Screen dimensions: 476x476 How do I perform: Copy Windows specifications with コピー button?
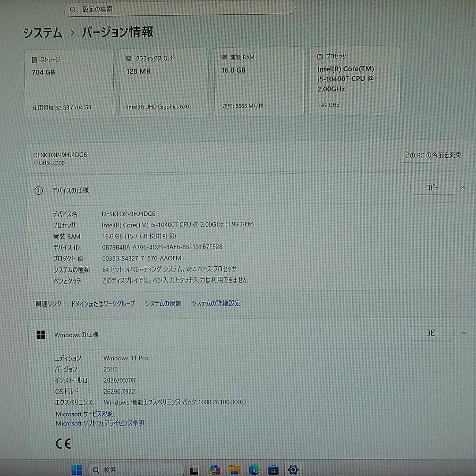[432, 333]
